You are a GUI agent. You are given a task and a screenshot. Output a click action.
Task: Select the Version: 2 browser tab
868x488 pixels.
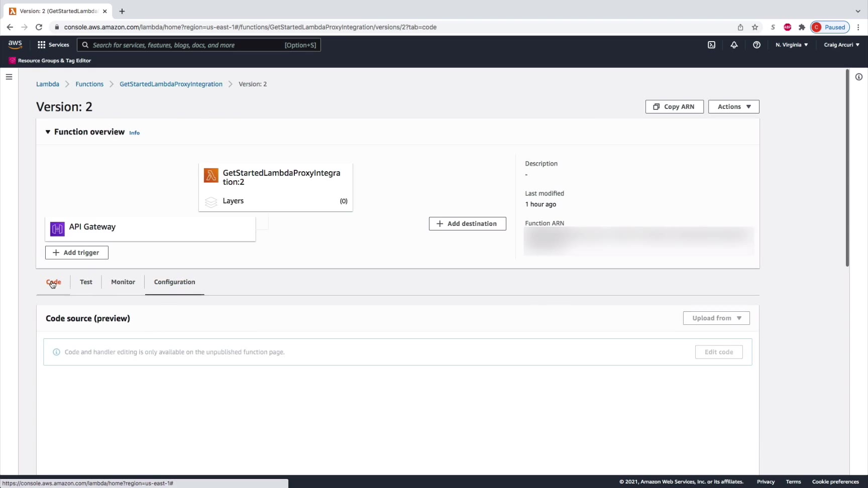point(57,11)
